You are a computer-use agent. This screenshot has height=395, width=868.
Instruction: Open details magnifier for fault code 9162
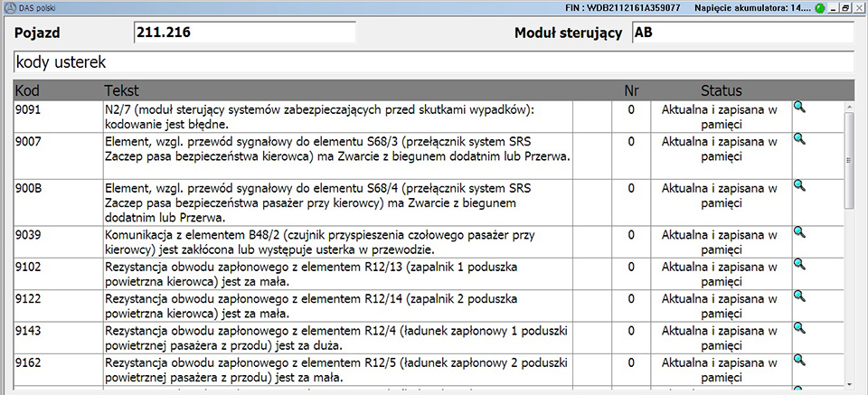click(799, 360)
